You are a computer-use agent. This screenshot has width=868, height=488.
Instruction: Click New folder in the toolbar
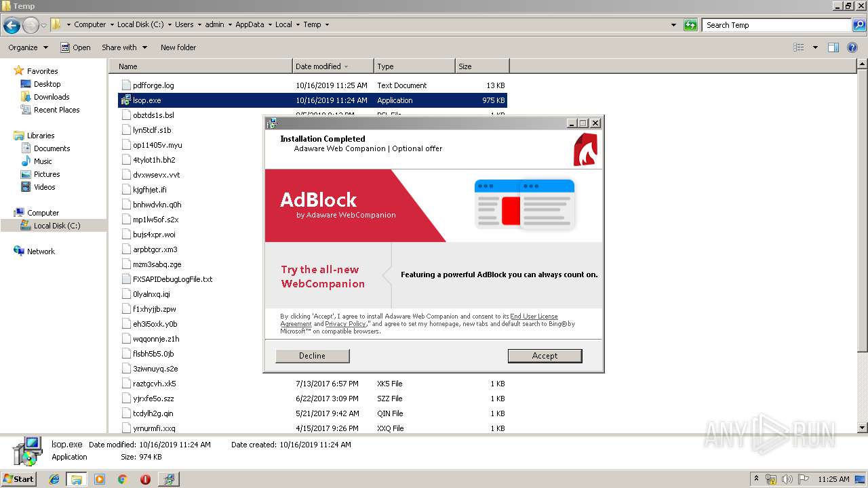pos(178,47)
